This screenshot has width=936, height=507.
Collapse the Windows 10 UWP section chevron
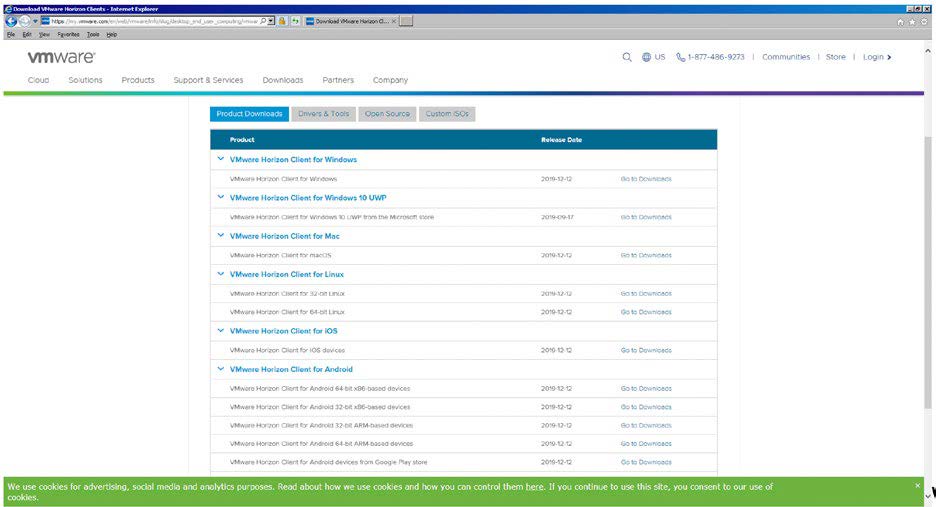click(x=220, y=197)
